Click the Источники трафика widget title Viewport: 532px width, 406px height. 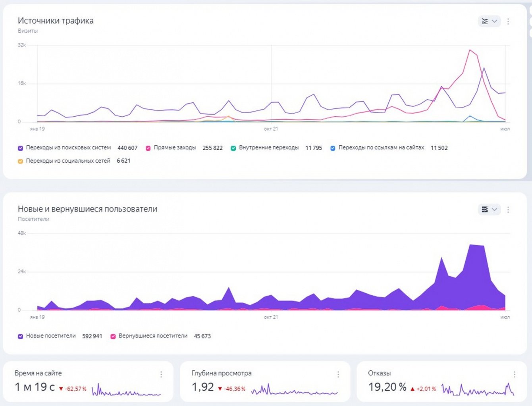pos(56,21)
